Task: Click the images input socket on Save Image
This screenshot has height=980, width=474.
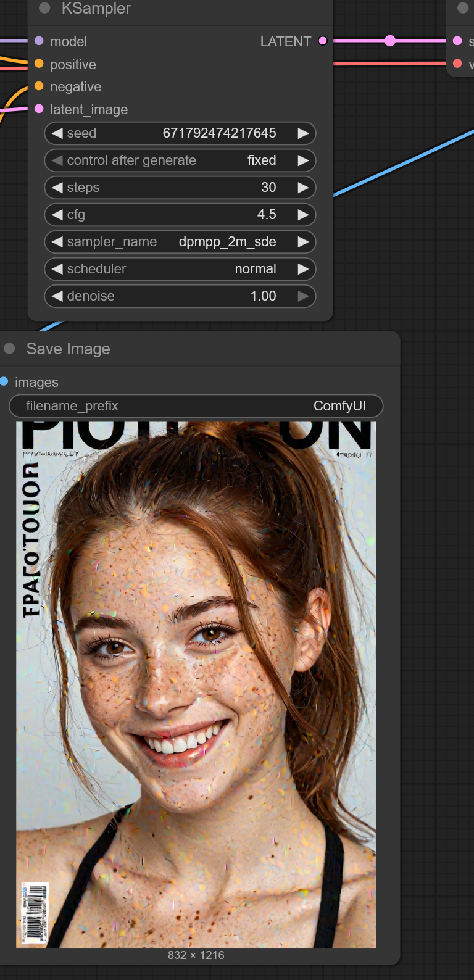Action: (x=4, y=381)
